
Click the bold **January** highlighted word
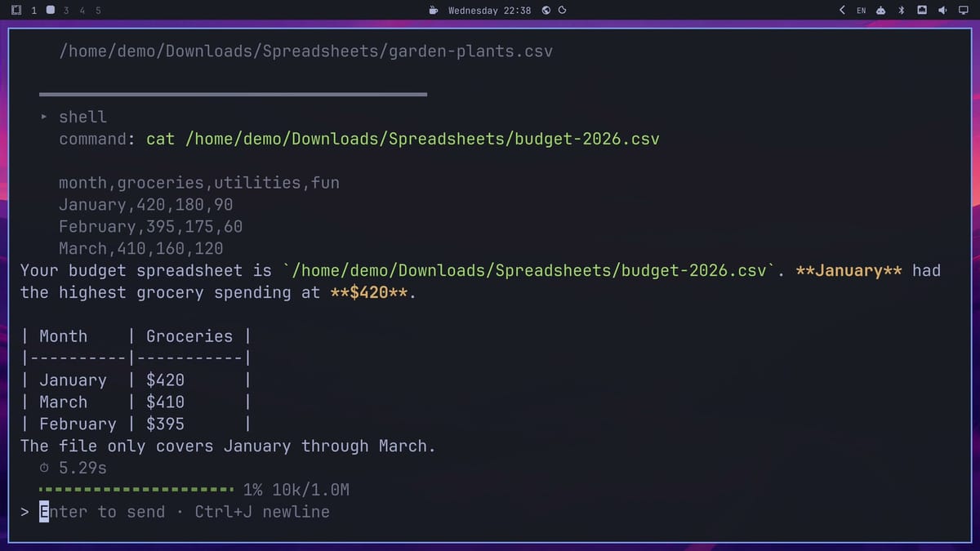point(849,271)
